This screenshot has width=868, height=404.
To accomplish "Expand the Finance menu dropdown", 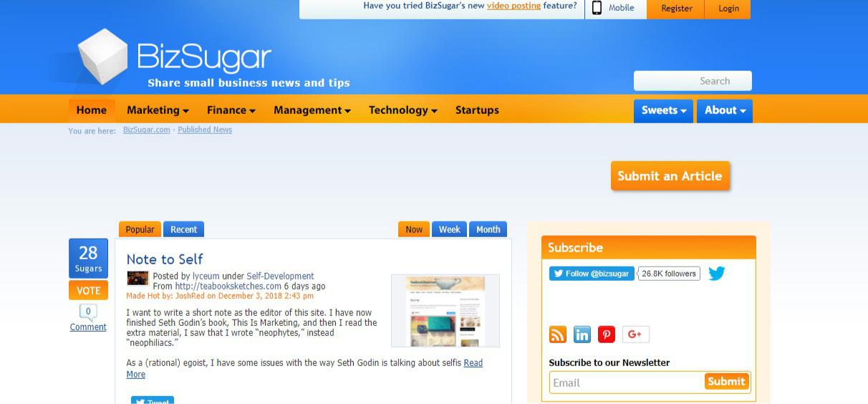I will tap(231, 110).
